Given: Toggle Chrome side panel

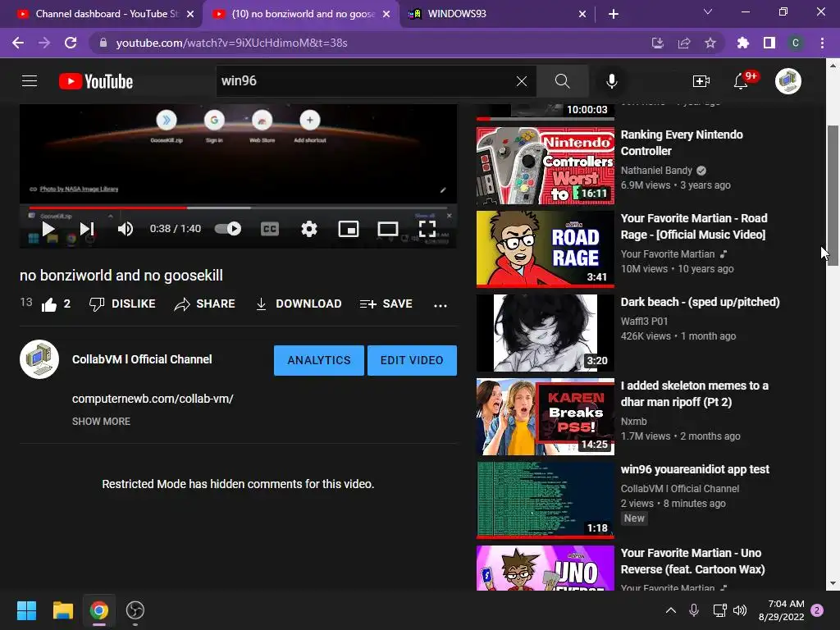Looking at the screenshot, I should [769, 43].
